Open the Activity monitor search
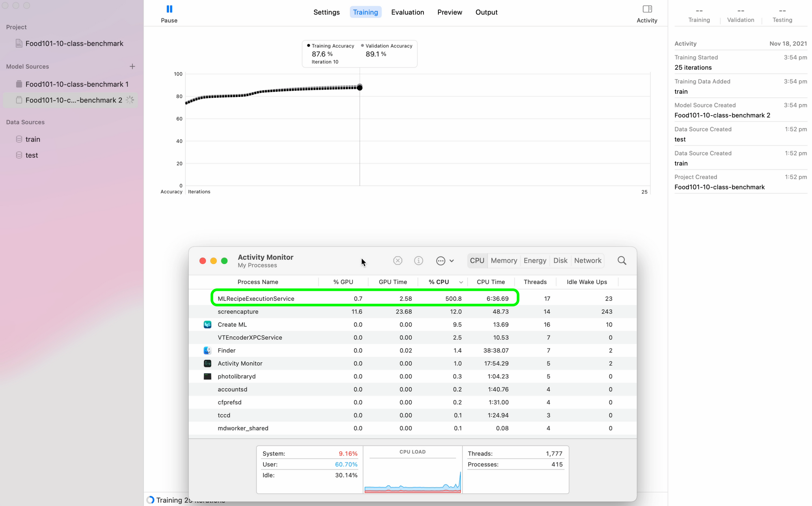This screenshot has height=506, width=812. 622,261
